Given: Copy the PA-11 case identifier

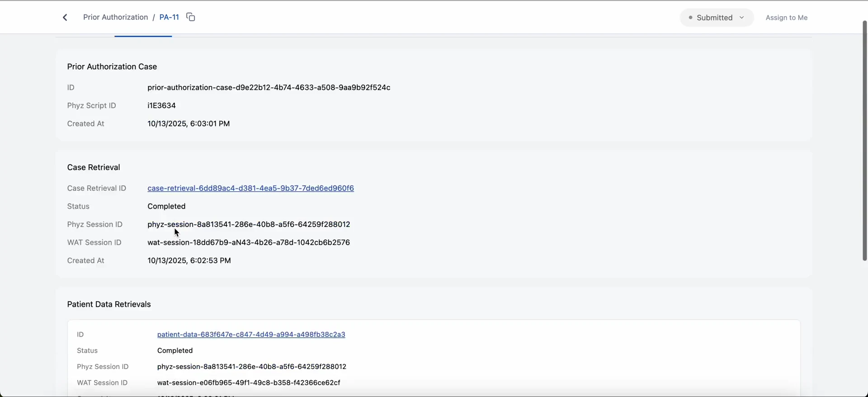Looking at the screenshot, I should (x=191, y=17).
